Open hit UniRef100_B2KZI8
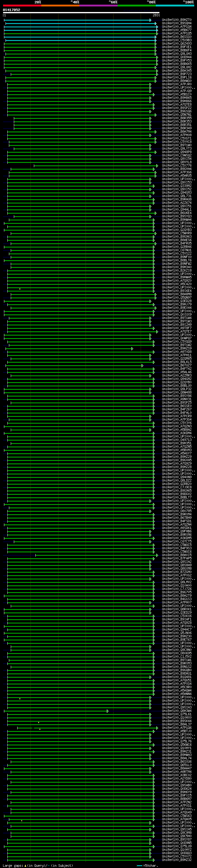Image resolution: width=197 pixels, height=868 pixels. point(176,271)
